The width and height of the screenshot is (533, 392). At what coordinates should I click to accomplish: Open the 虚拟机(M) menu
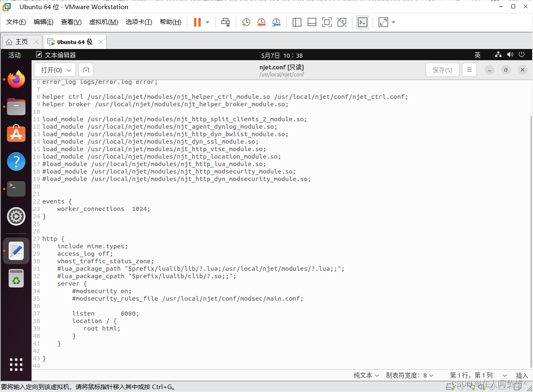104,22
